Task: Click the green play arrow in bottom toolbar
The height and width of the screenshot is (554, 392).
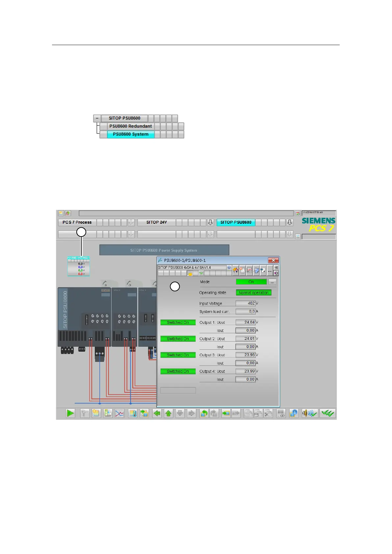Action: point(70,413)
